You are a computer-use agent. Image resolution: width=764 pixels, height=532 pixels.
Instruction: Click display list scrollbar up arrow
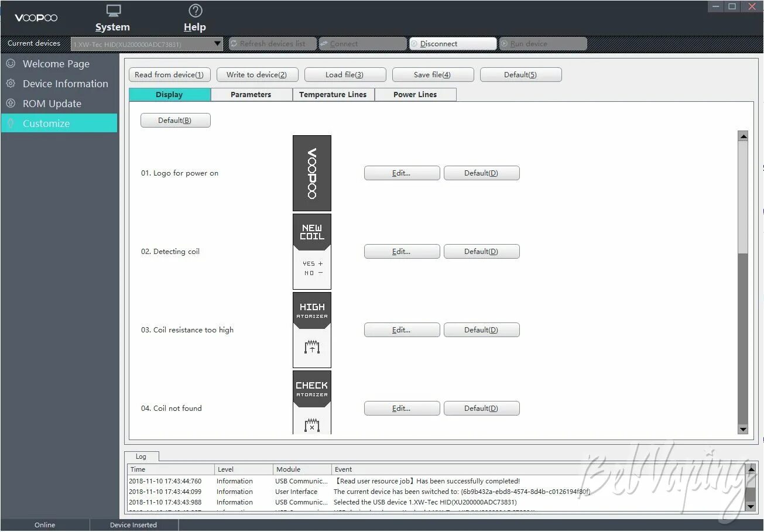[x=744, y=136]
